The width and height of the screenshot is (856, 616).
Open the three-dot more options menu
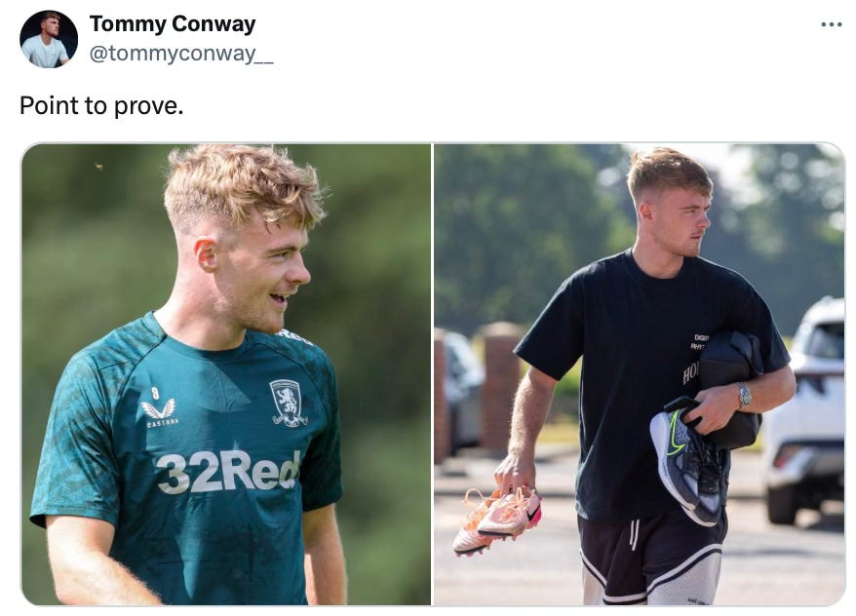tap(831, 24)
